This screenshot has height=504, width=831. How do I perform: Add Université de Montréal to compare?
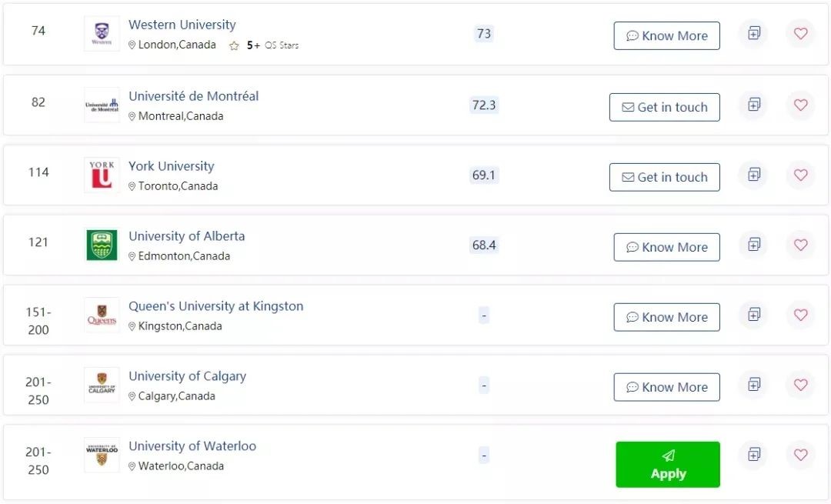753,105
